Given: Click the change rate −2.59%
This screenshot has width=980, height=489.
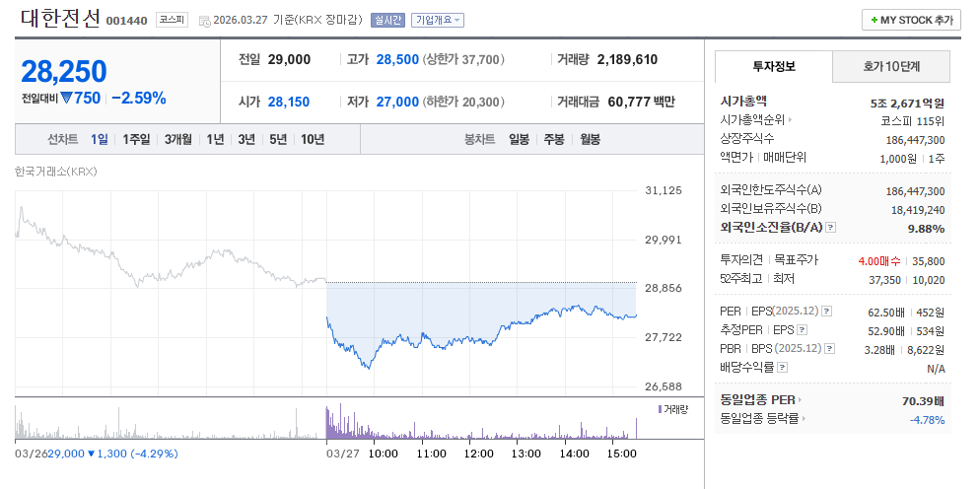Looking at the screenshot, I should tap(139, 99).
